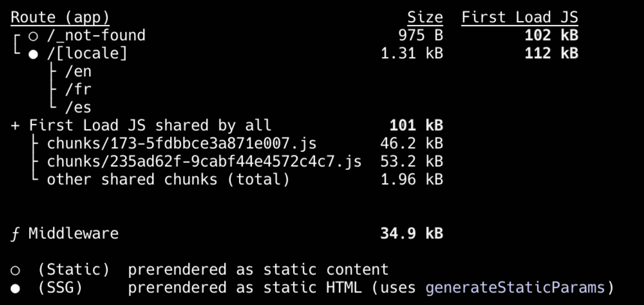Select the /es locale route
The width and height of the screenshot is (644, 305).
click(78, 108)
